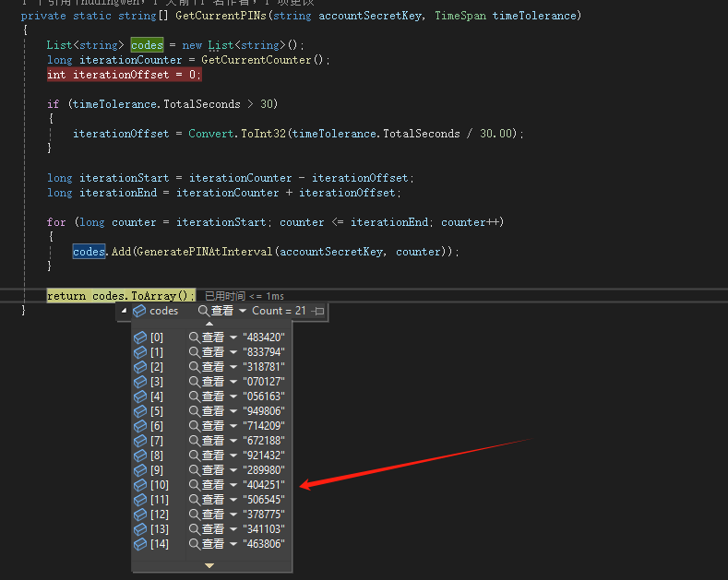Viewport: 728px width, 580px height.
Task: Expand view dropdown arrow for item [12]
Action: tap(233, 515)
